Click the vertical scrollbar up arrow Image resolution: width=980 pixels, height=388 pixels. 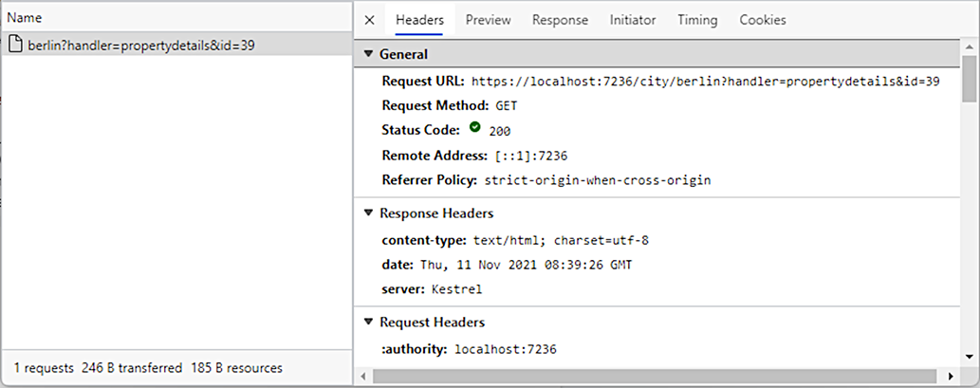970,47
